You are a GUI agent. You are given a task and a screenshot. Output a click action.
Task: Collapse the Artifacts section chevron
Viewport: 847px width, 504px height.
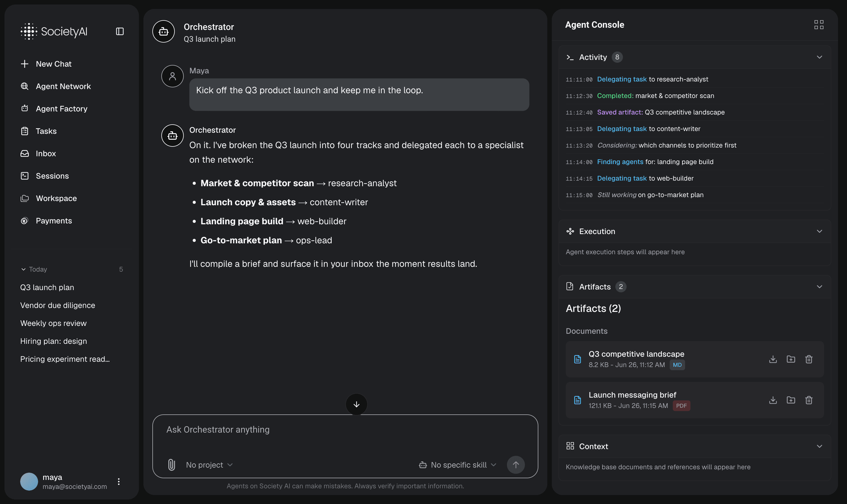pos(820,287)
